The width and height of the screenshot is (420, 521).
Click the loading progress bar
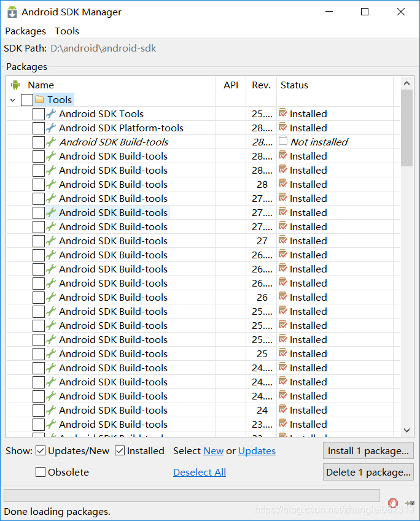click(192, 495)
